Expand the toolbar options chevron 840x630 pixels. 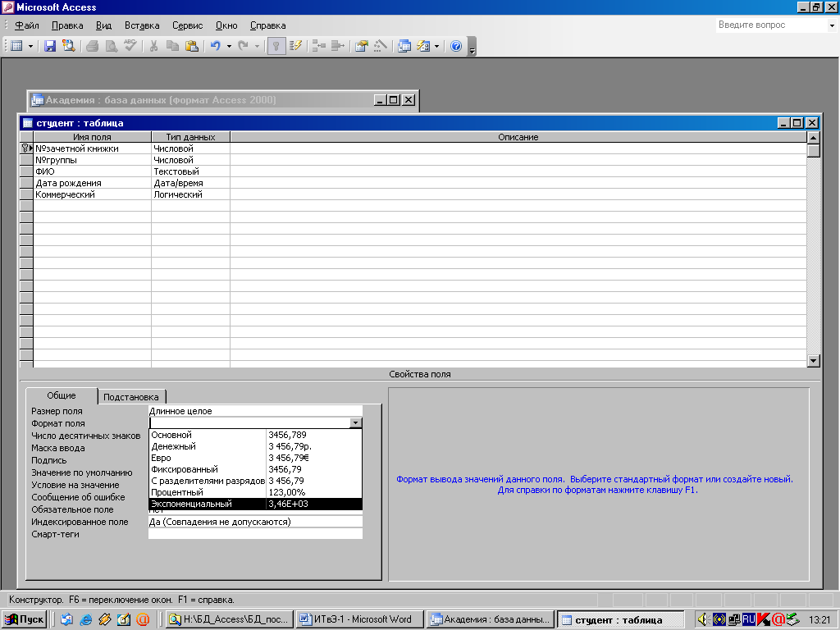(472, 46)
